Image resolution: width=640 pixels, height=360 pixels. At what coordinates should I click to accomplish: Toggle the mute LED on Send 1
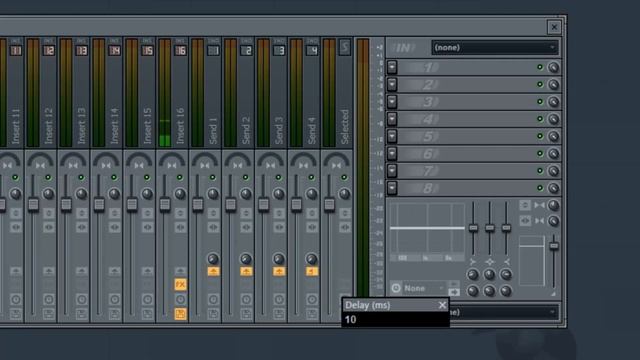[213, 178]
